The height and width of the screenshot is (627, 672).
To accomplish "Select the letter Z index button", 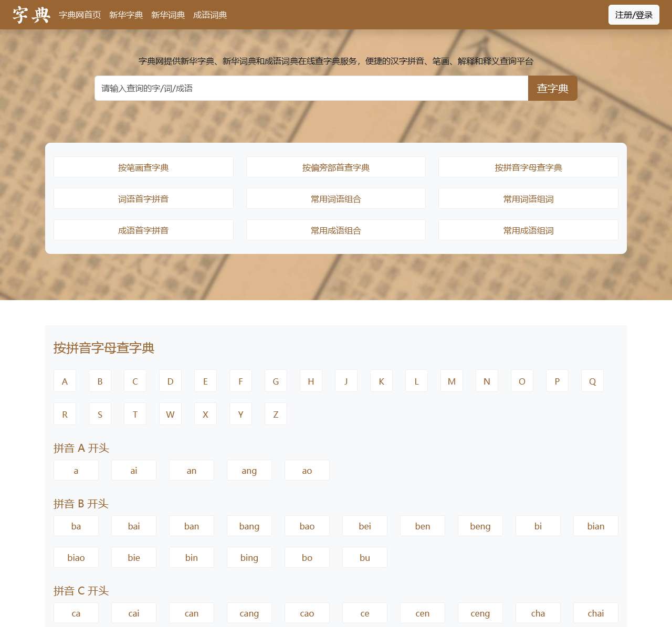I will [x=276, y=415].
